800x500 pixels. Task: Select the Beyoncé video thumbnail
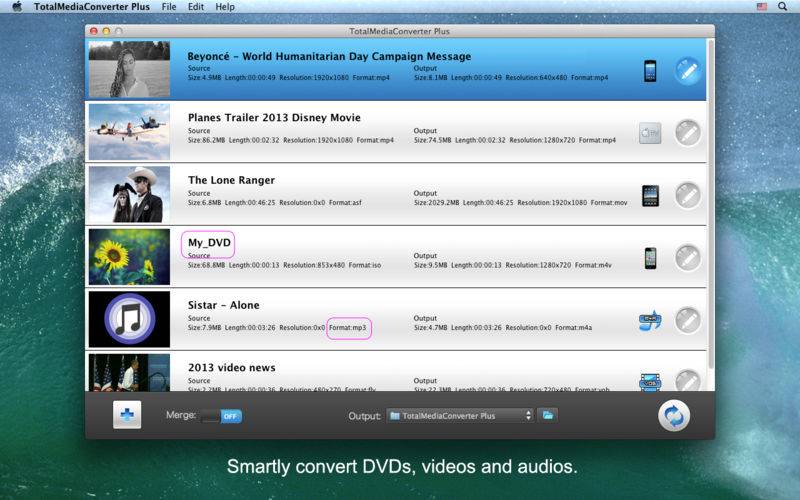[129, 69]
